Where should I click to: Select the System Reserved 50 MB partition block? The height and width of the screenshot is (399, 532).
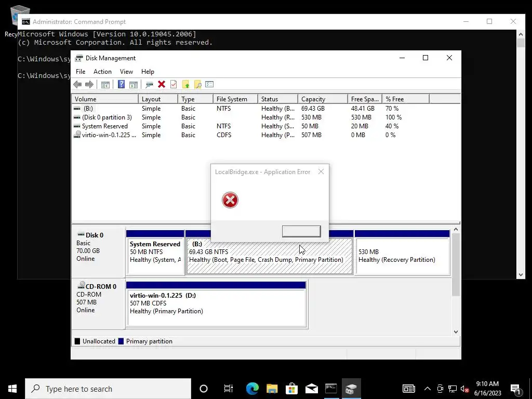[x=155, y=252]
